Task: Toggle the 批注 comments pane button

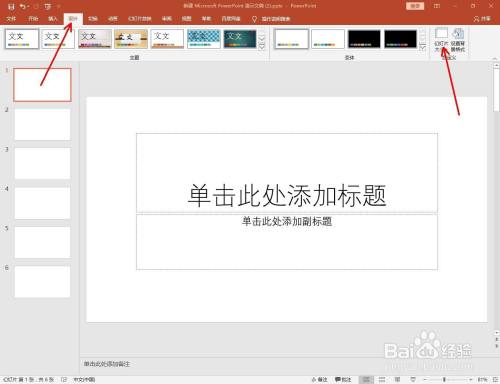Action: pyautogui.click(x=343, y=380)
